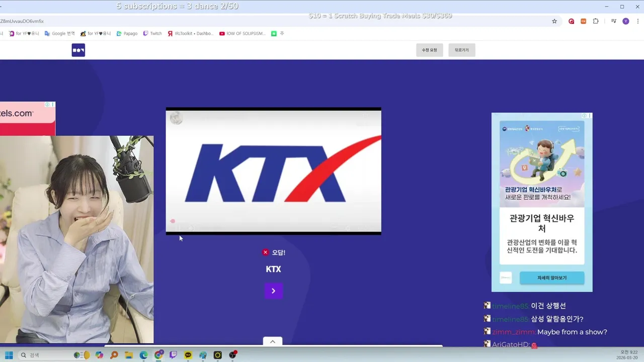Open the orange magnifier app in taskbar

click(x=114, y=355)
